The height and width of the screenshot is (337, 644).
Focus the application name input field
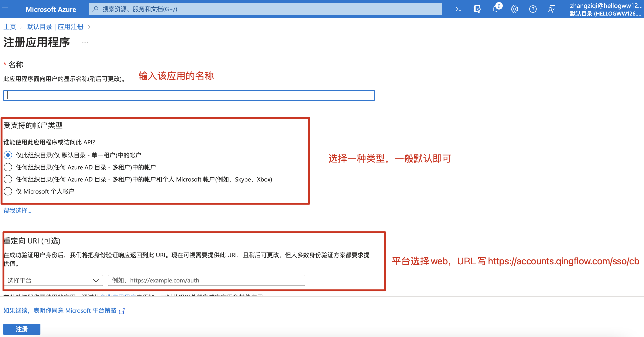click(x=189, y=96)
